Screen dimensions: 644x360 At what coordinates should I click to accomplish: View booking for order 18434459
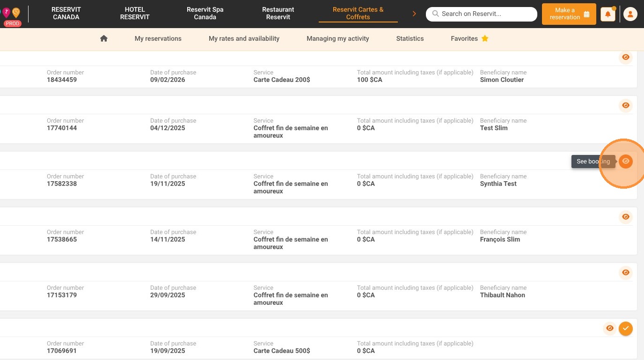point(626,57)
